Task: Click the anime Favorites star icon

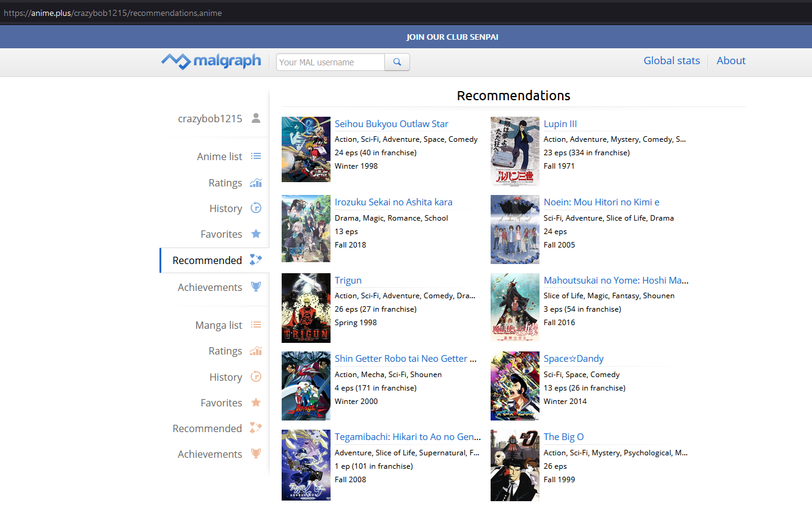Action: point(256,234)
